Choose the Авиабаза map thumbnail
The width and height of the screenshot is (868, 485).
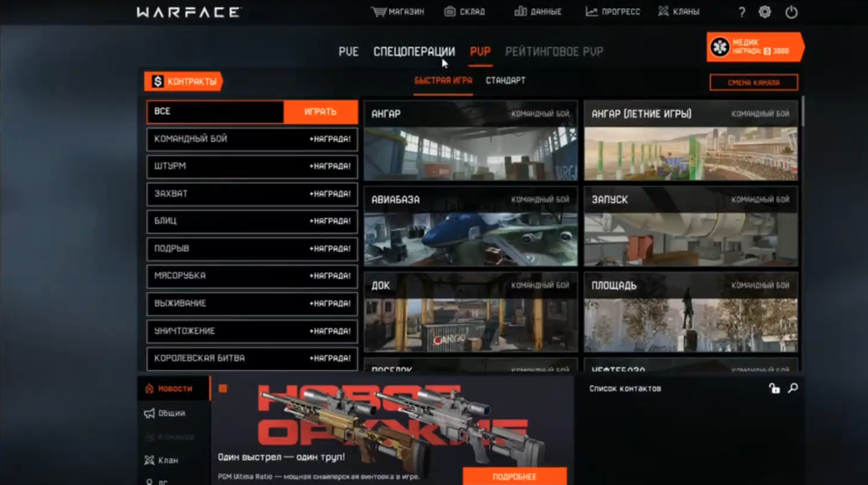tap(471, 226)
